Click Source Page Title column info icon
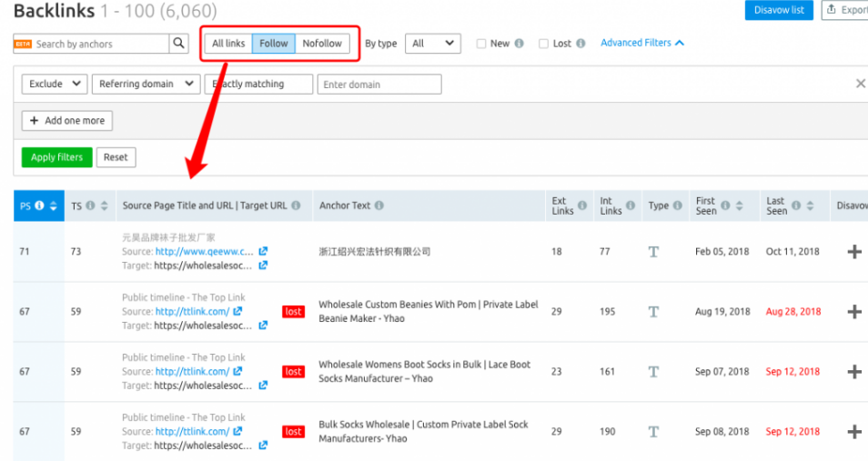Image resolution: width=868 pixels, height=461 pixels. (297, 205)
